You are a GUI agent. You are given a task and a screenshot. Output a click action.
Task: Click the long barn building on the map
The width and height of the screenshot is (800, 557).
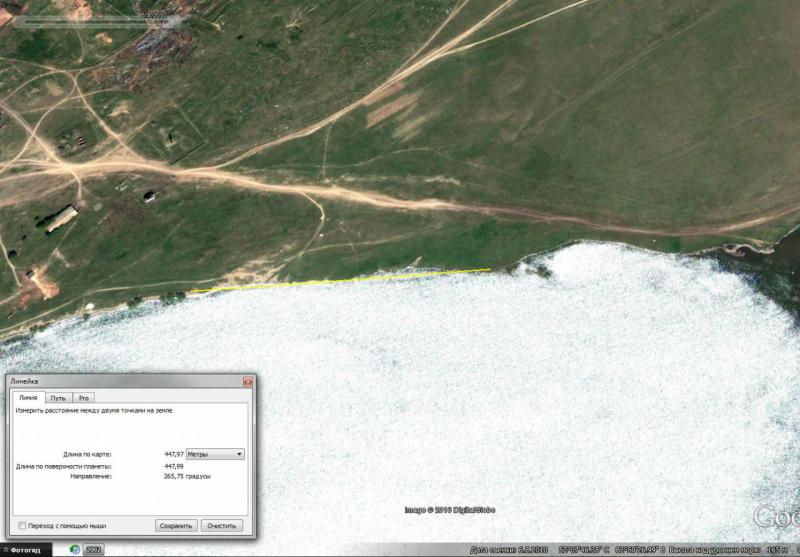62,218
